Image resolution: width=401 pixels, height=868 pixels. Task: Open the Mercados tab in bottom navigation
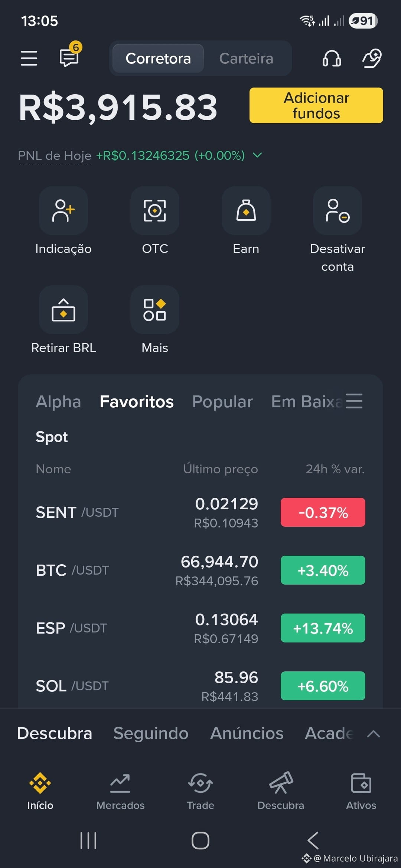coord(120,791)
